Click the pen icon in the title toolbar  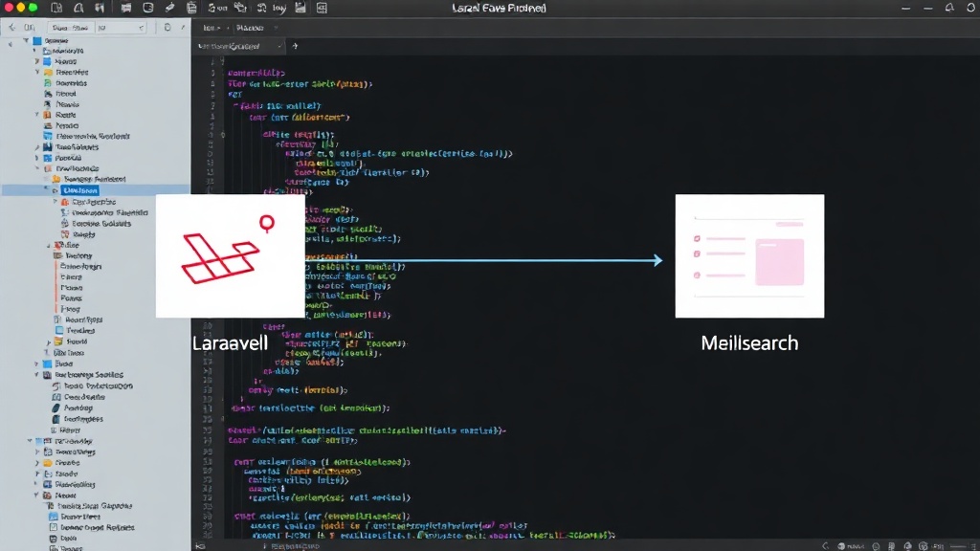[x=169, y=8]
